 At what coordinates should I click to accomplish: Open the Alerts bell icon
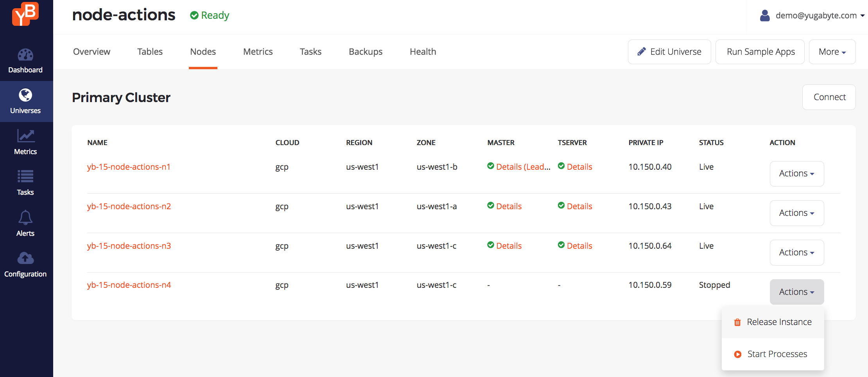(x=25, y=217)
